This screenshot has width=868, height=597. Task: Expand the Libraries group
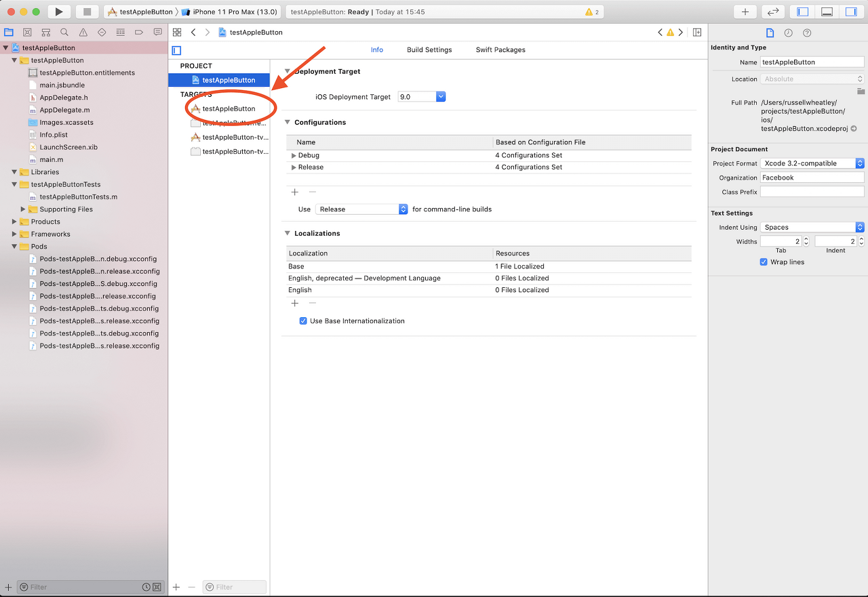click(14, 172)
